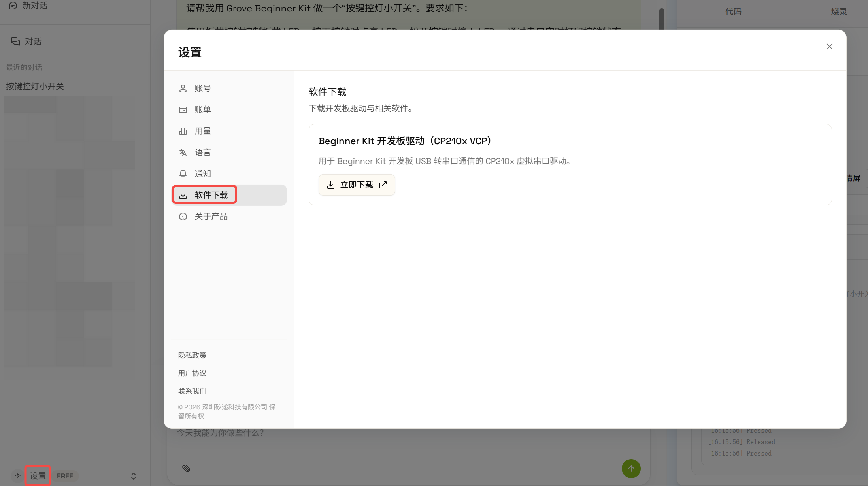Click the 最近的对话 label

[24, 67]
